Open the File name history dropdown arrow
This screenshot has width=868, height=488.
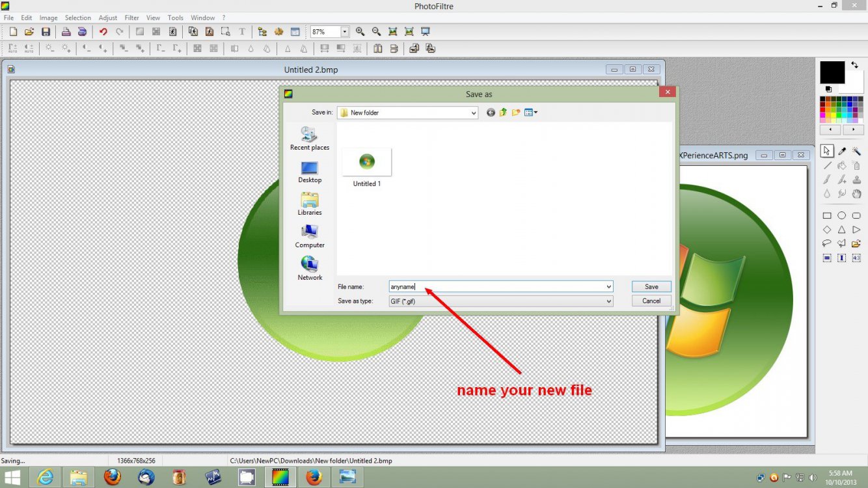609,286
